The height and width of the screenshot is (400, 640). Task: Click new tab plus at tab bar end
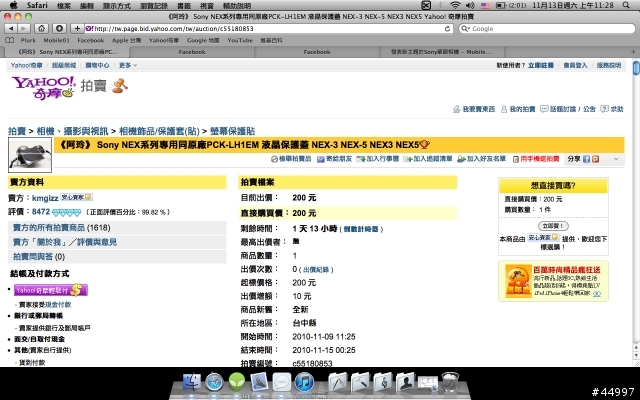[x=633, y=52]
